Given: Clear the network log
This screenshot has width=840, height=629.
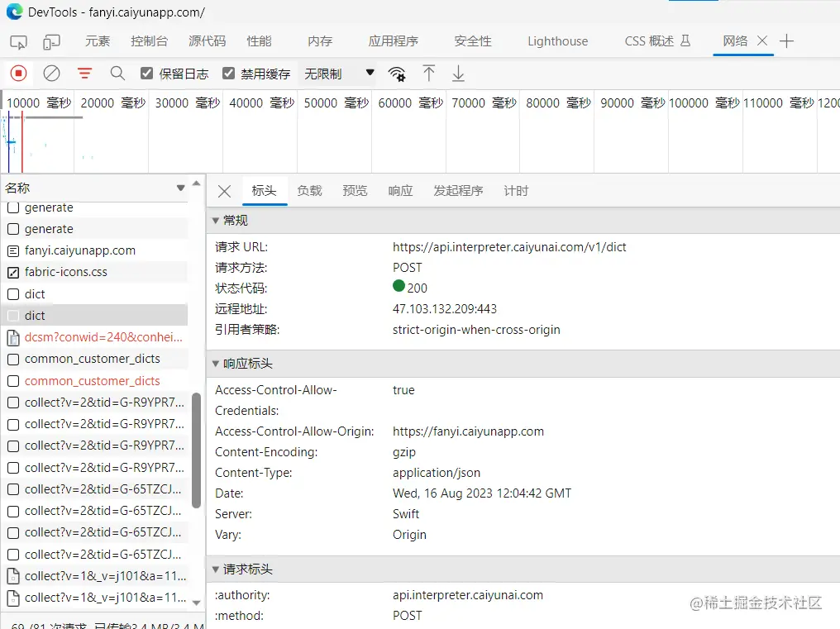Looking at the screenshot, I should 51,74.
